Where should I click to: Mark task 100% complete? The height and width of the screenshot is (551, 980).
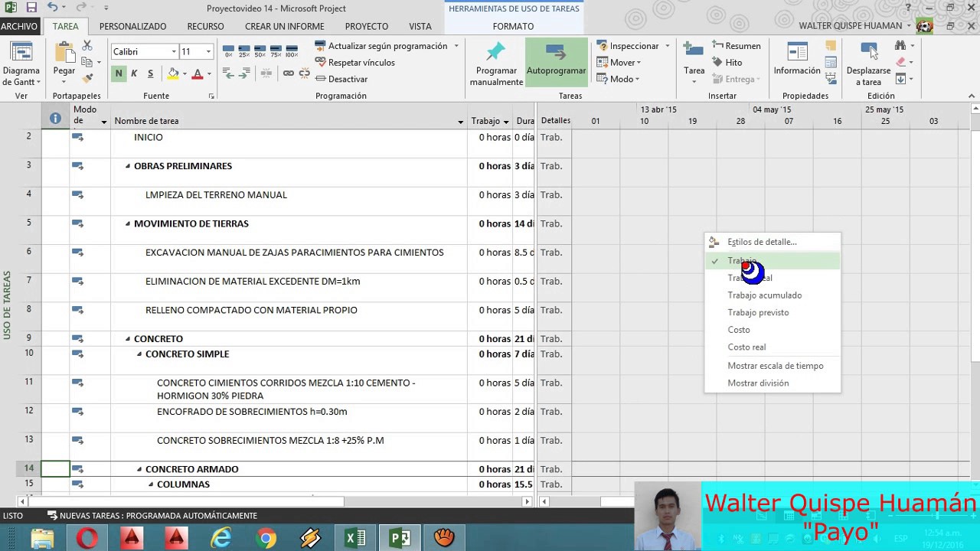(x=292, y=52)
